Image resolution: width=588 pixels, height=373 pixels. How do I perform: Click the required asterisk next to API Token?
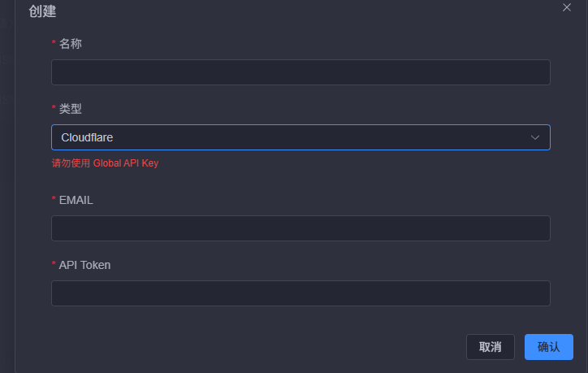tap(54, 266)
